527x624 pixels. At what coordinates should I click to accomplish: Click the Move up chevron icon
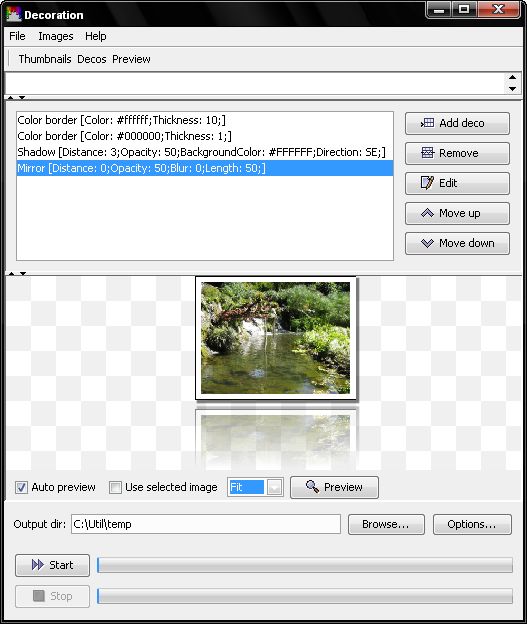[x=427, y=213]
